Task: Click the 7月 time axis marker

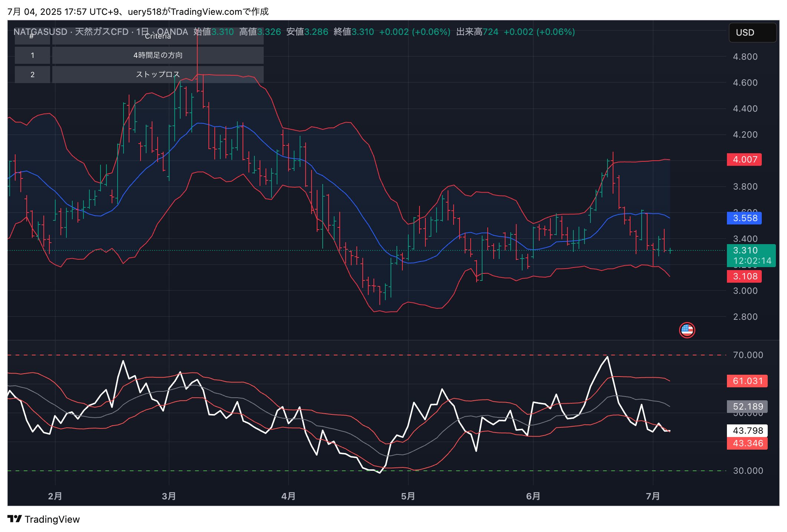Action: 652,496
